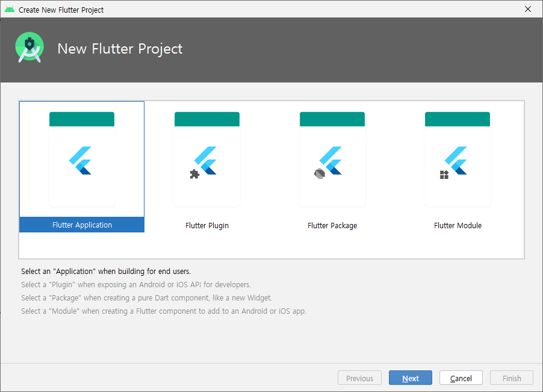The height and width of the screenshot is (392, 543).
Task: Click the 'Select a "Module"' description line
Action: tap(164, 311)
